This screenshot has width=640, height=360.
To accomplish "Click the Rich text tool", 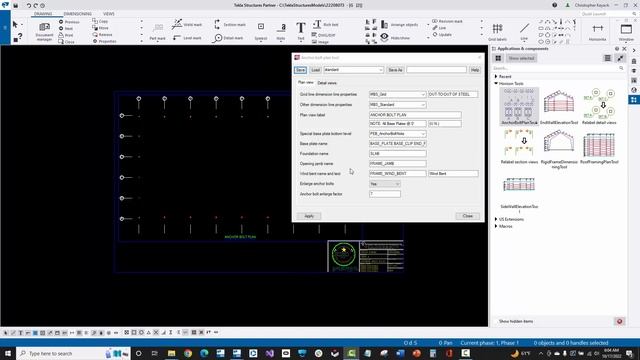I will pos(325,24).
